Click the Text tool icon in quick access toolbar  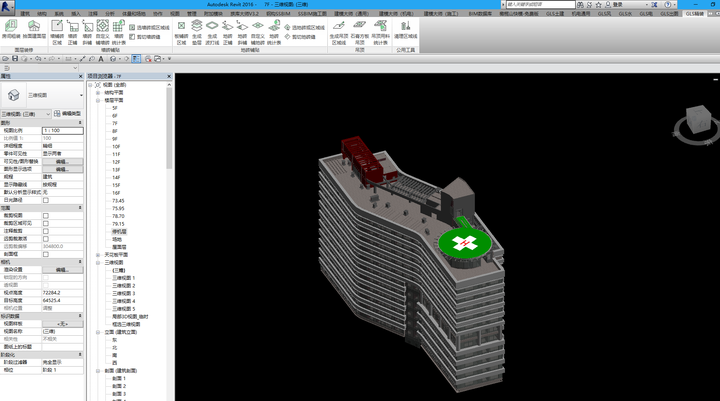pos(101,59)
